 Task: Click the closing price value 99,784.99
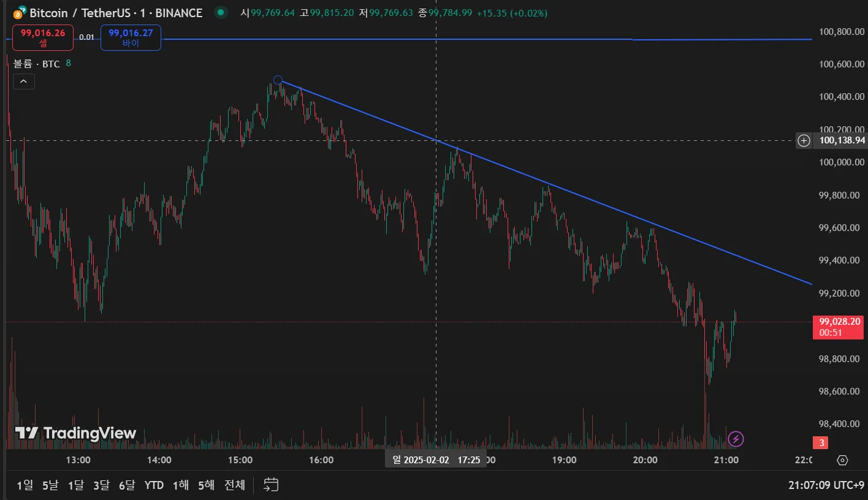(450, 13)
